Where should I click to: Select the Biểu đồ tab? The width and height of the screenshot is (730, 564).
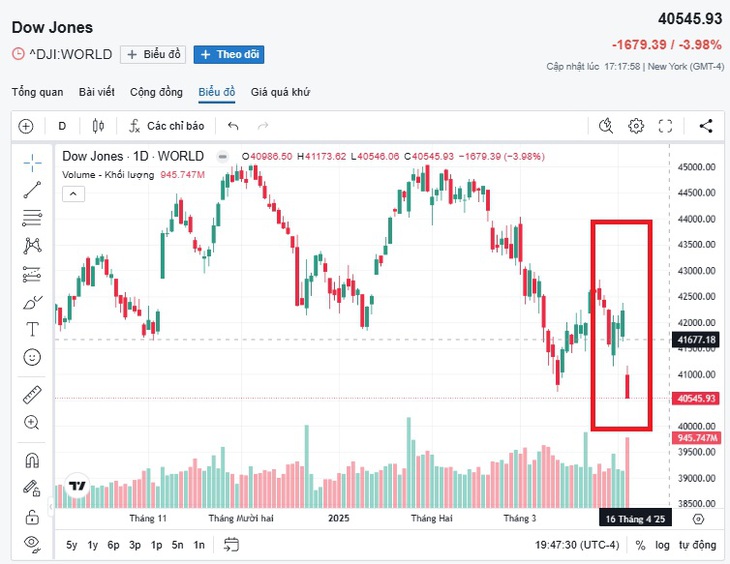(216, 92)
